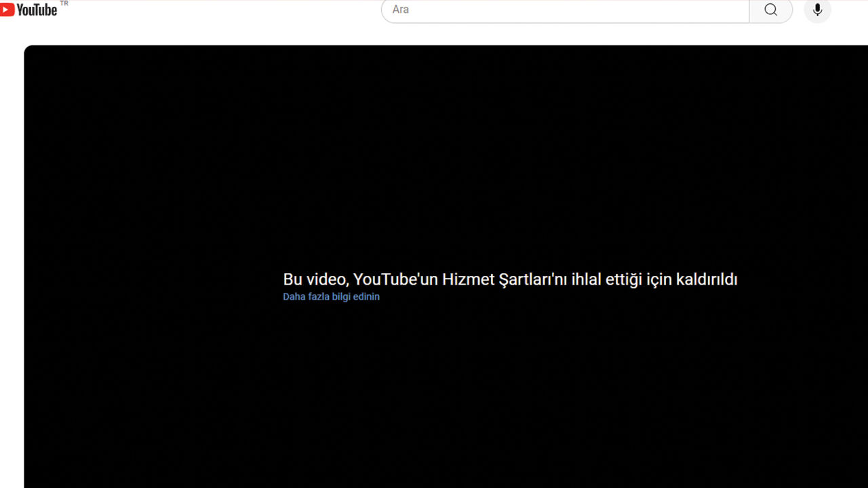The image size is (868, 488).
Task: Click the video removed error message text
Action: tap(510, 279)
